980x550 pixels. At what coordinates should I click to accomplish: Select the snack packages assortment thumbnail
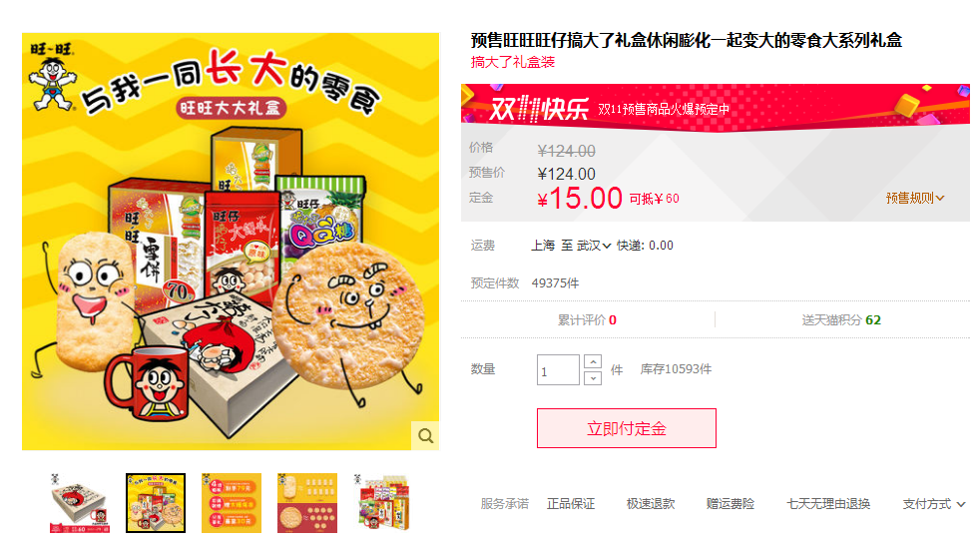coord(383,503)
